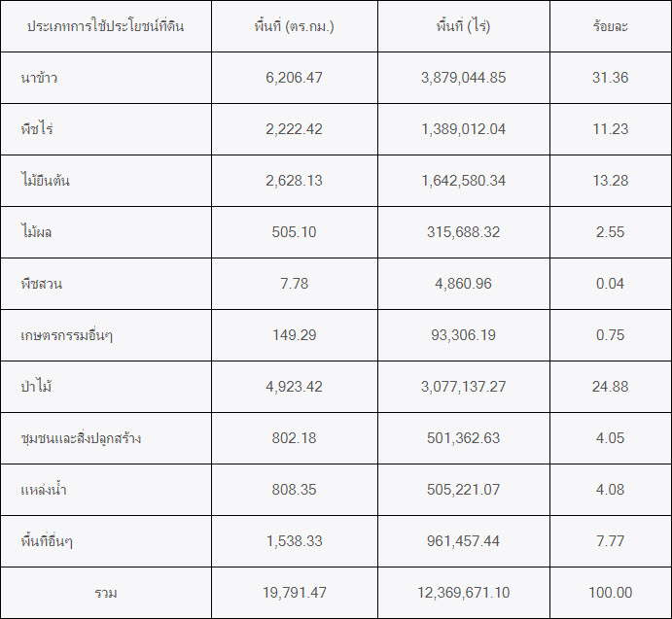The width and height of the screenshot is (672, 619).
Task: Click the นาข้าว row label
Action: tap(39, 78)
